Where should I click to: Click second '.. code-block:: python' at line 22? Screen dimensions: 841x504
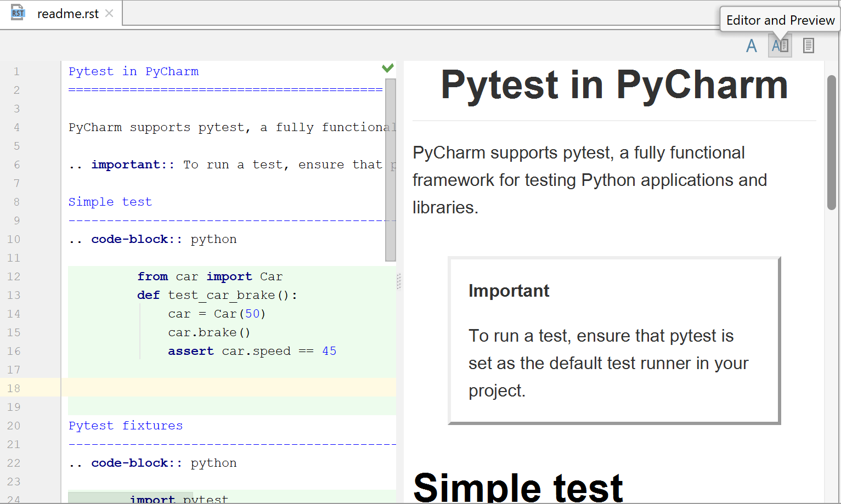tap(153, 463)
